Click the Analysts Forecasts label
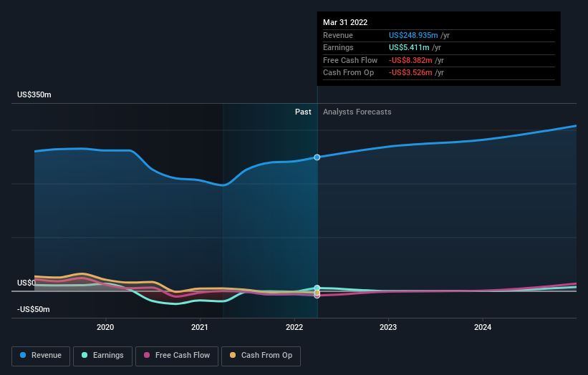The height and width of the screenshot is (375, 588). click(357, 112)
